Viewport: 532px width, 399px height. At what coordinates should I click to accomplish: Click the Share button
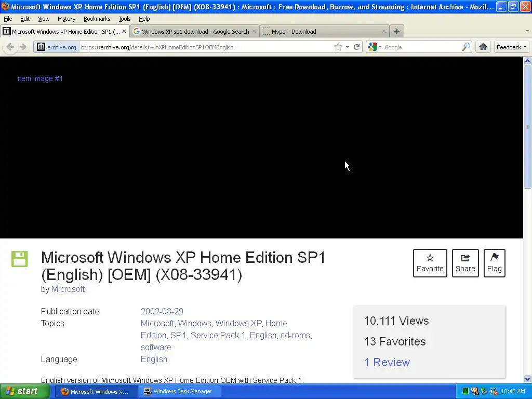pyautogui.click(x=465, y=263)
